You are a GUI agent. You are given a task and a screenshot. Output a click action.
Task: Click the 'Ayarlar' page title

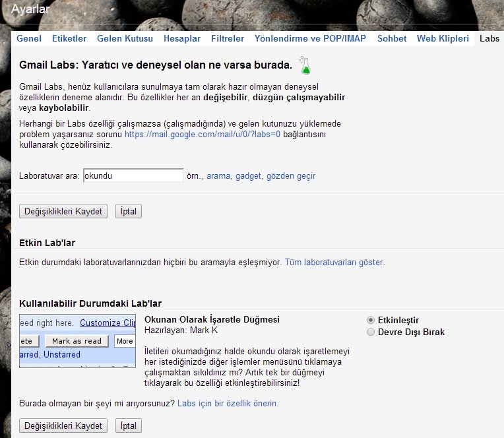[x=30, y=9]
